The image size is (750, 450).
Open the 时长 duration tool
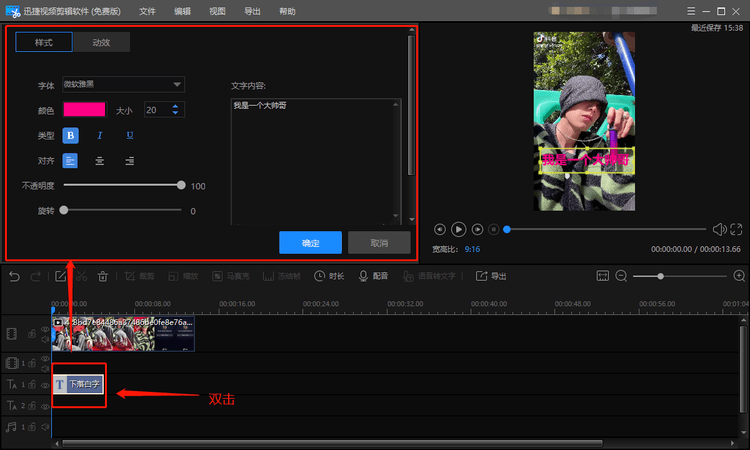point(329,276)
